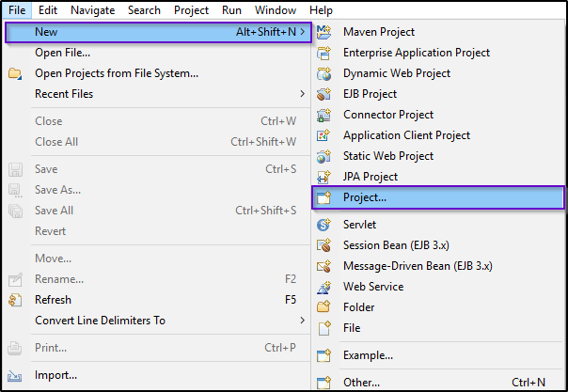Select the Dynamic Web Project globe icon
Viewport: 568px width, 392px height.
pos(323,73)
